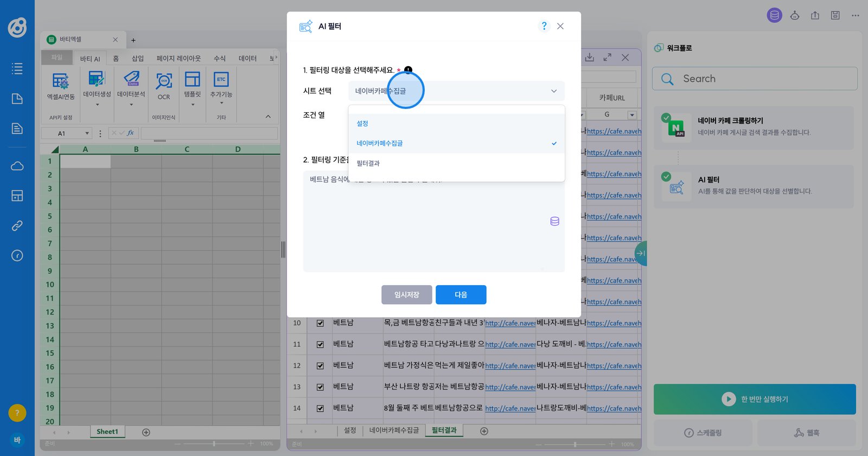Image resolution: width=868 pixels, height=456 pixels.
Task: Open the 데이터 ribbon tab
Action: (247, 59)
